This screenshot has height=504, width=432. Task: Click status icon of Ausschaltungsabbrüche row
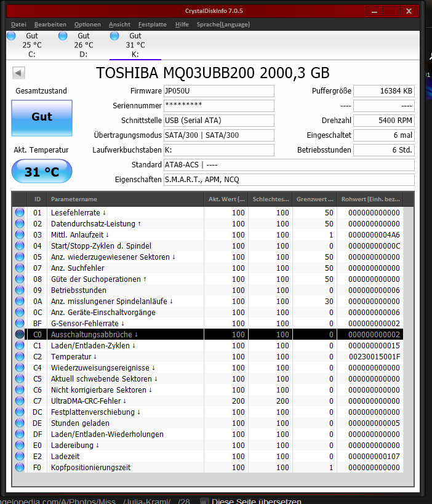(x=20, y=335)
